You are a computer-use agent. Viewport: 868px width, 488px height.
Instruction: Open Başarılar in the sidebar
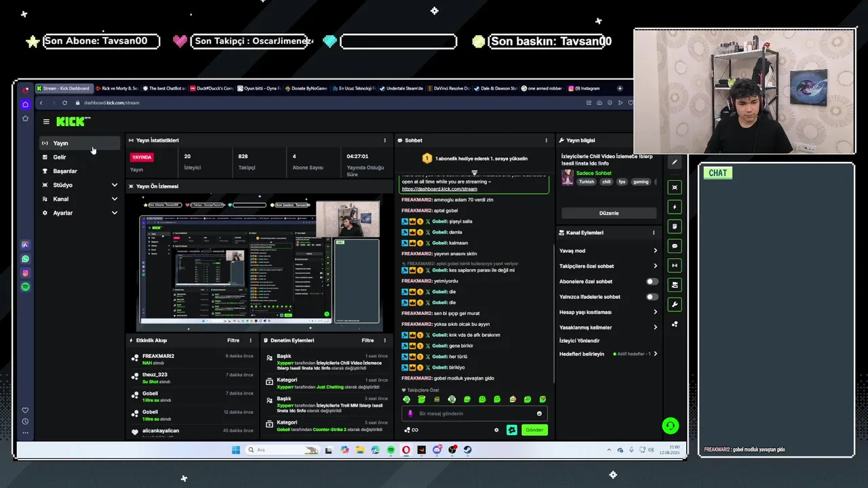pos(79,171)
